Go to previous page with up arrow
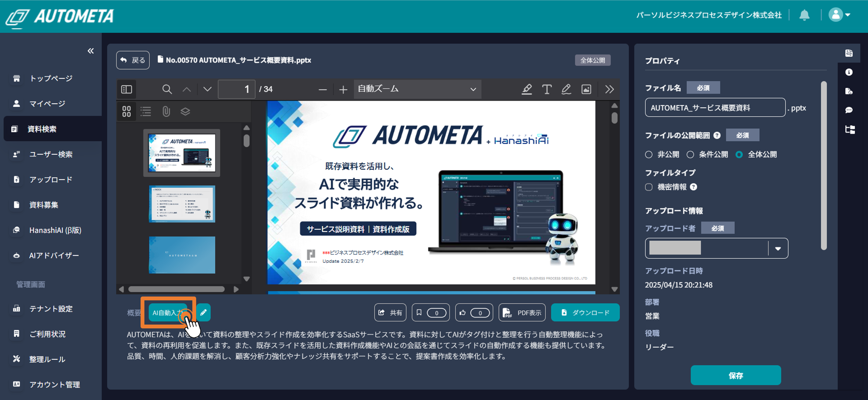The image size is (868, 400). click(187, 89)
